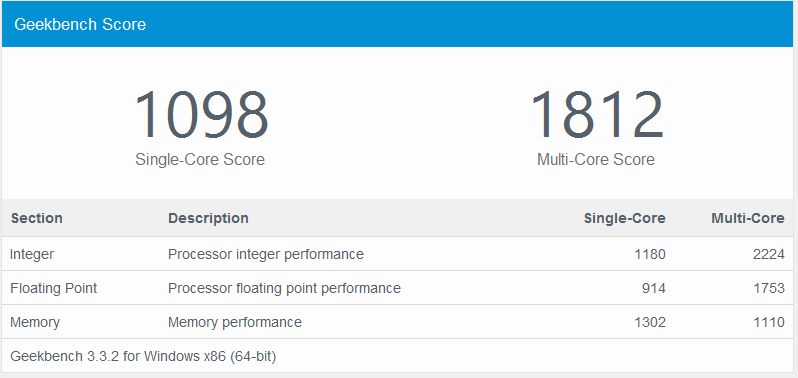
Task: Click the Memory multi-core value 1110
Action: 769,322
